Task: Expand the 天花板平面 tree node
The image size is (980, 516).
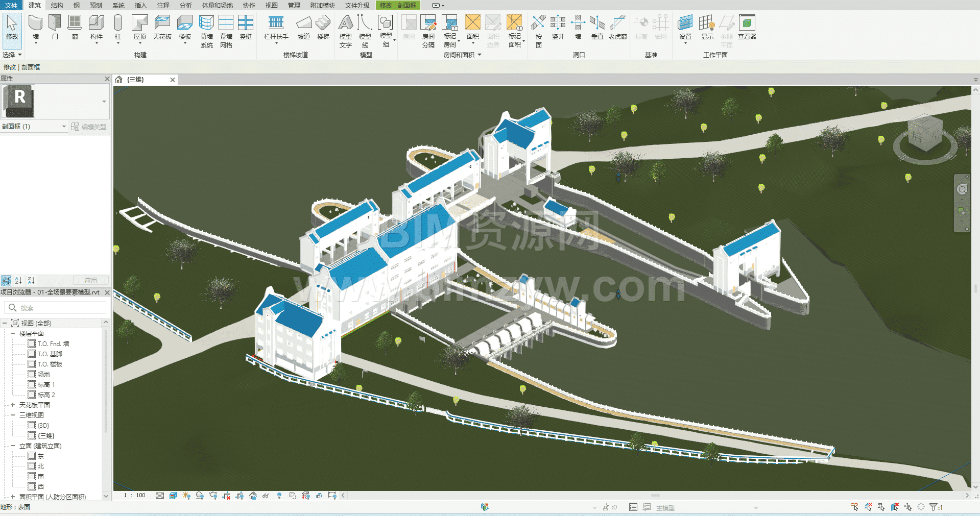Action: [x=13, y=405]
